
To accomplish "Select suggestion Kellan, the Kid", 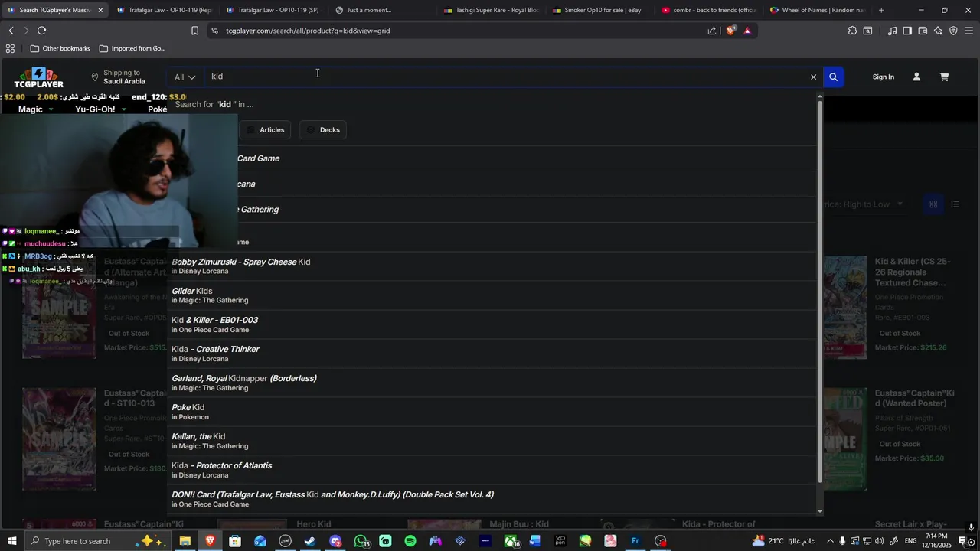I will click(x=492, y=441).
